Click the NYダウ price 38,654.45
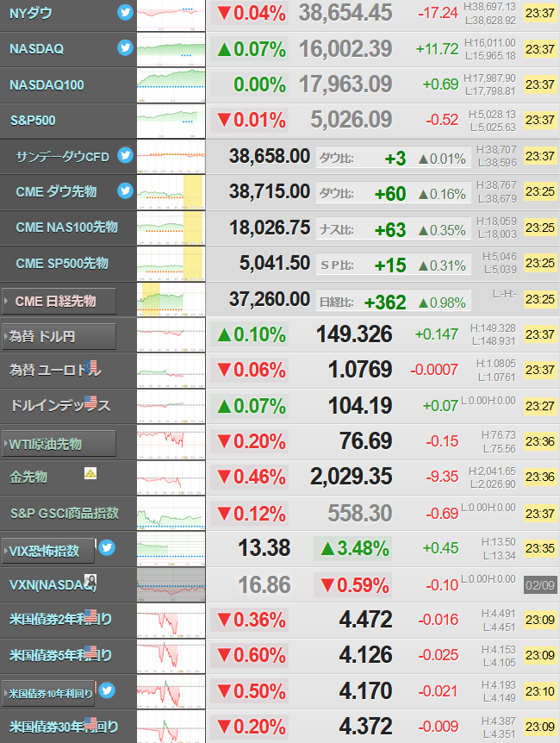The image size is (560, 743). (345, 13)
